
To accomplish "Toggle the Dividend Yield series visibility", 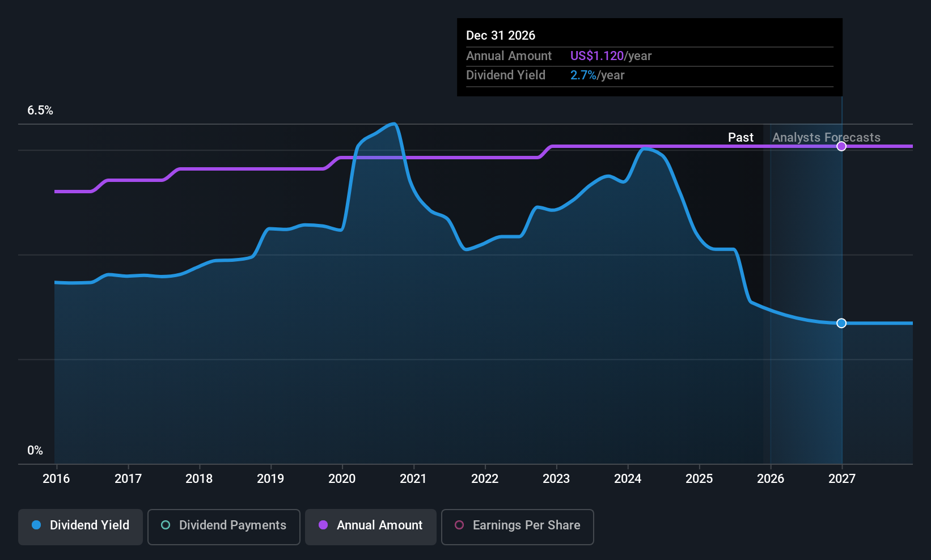I will click(x=80, y=527).
